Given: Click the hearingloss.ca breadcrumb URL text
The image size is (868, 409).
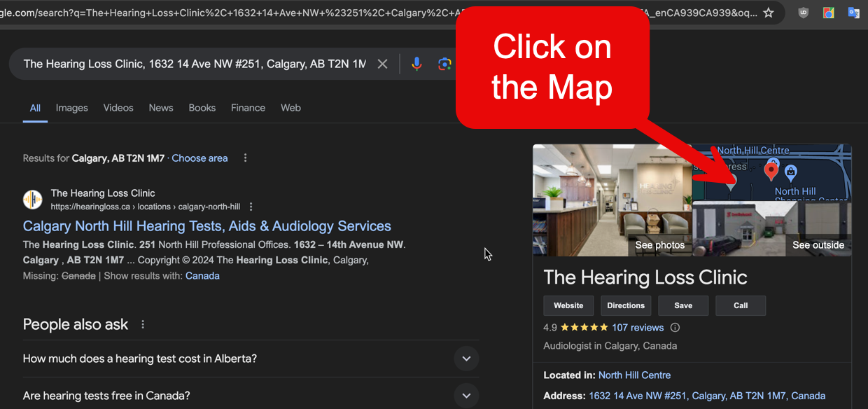Looking at the screenshot, I should [x=146, y=207].
